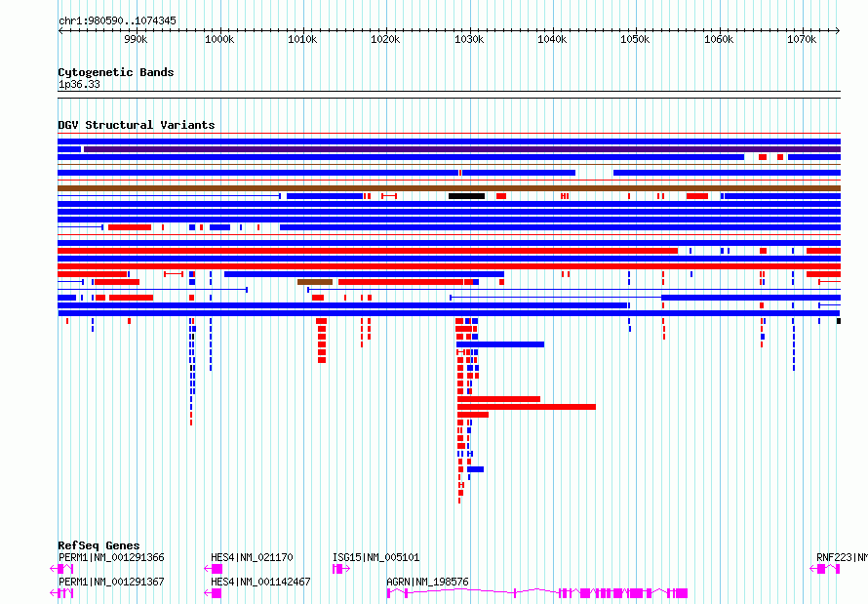This screenshot has width=868, height=604.
Task: Click the long purple structural variant bar
Action: click(462, 149)
